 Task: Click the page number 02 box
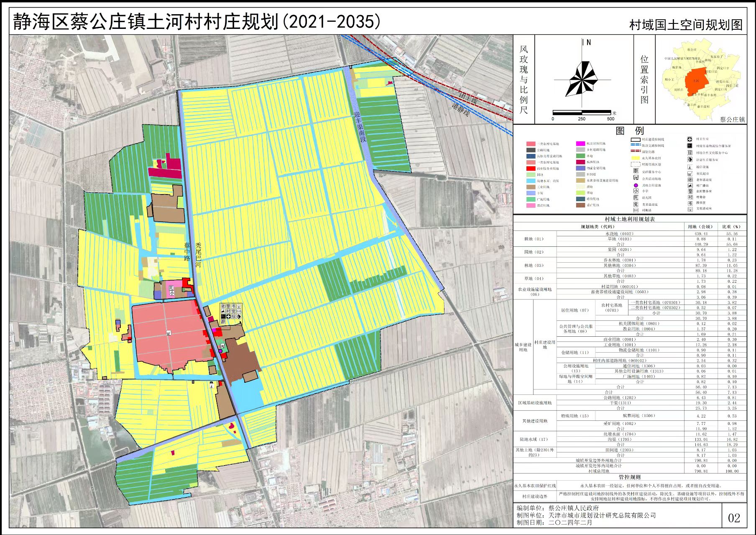[x=734, y=518]
